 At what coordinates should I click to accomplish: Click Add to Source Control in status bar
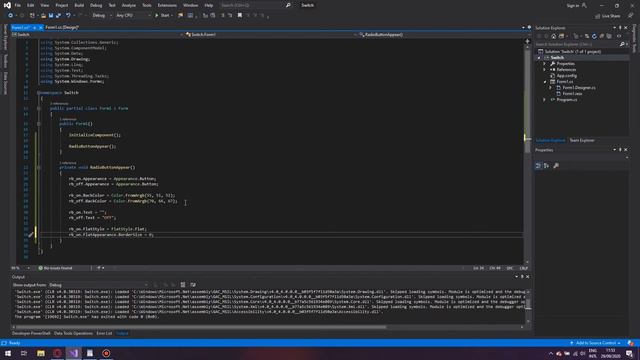click(x=596, y=343)
